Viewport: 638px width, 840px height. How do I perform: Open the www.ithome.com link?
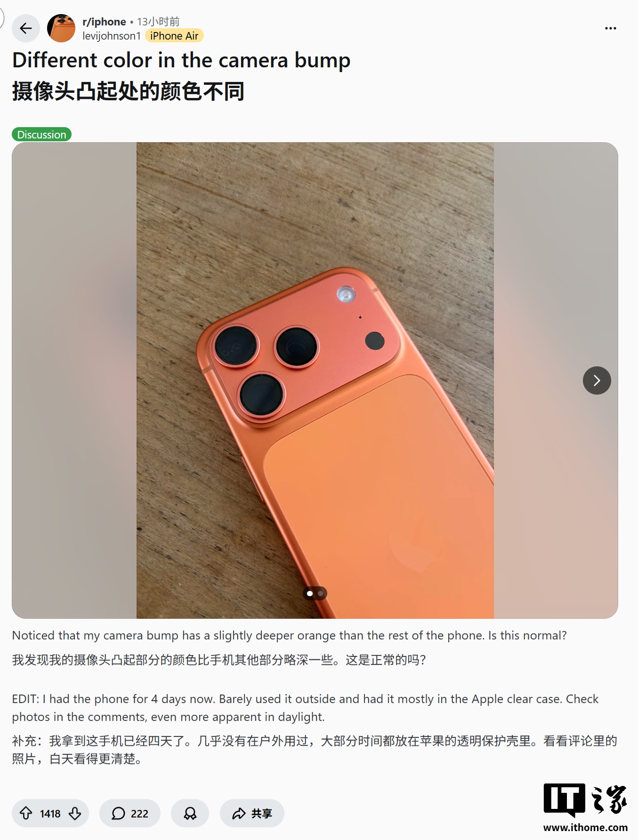pos(585,827)
